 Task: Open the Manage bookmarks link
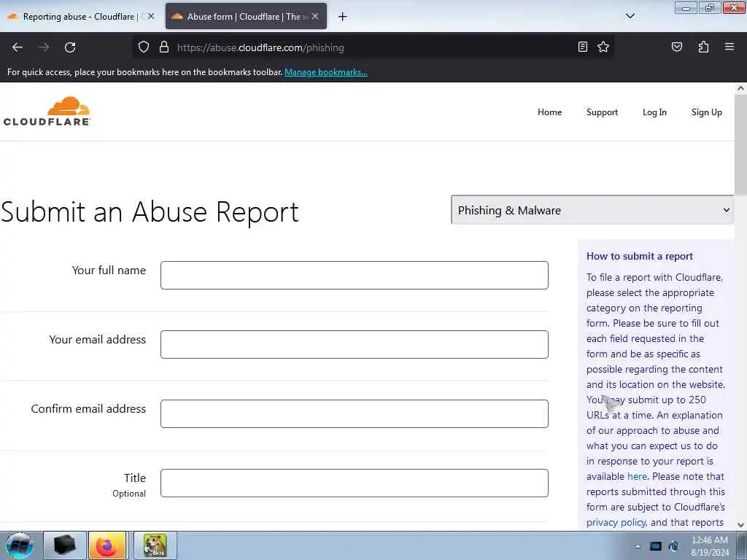tap(326, 72)
